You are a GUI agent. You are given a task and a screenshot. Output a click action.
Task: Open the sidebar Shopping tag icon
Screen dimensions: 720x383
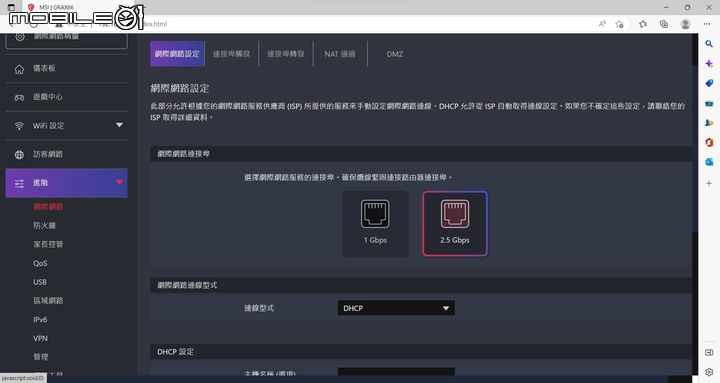point(709,83)
